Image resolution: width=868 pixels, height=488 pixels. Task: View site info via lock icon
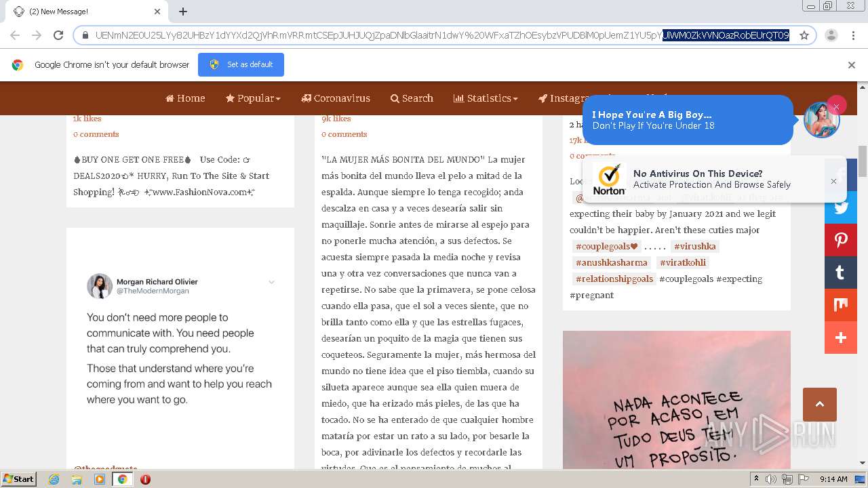click(x=85, y=35)
